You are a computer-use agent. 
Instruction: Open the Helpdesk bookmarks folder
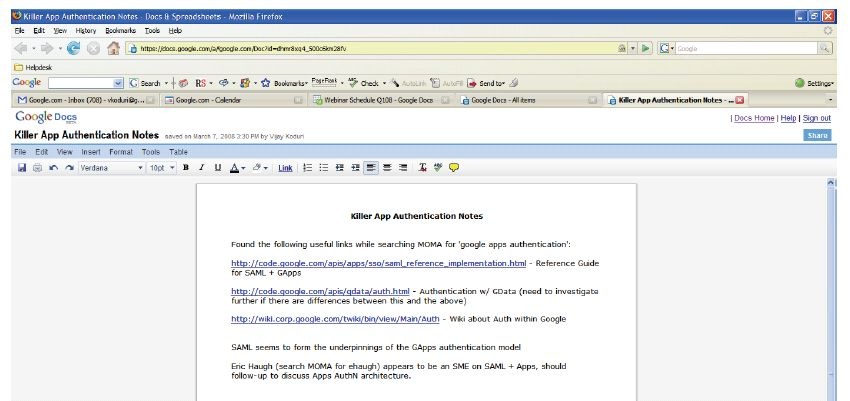[x=33, y=68]
